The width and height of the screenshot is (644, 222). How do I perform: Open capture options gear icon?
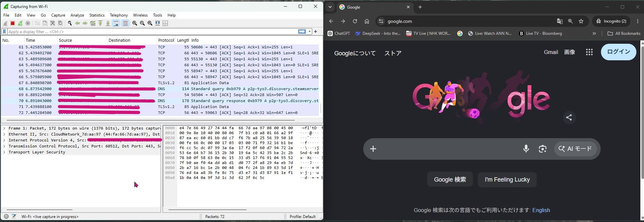tap(28, 23)
